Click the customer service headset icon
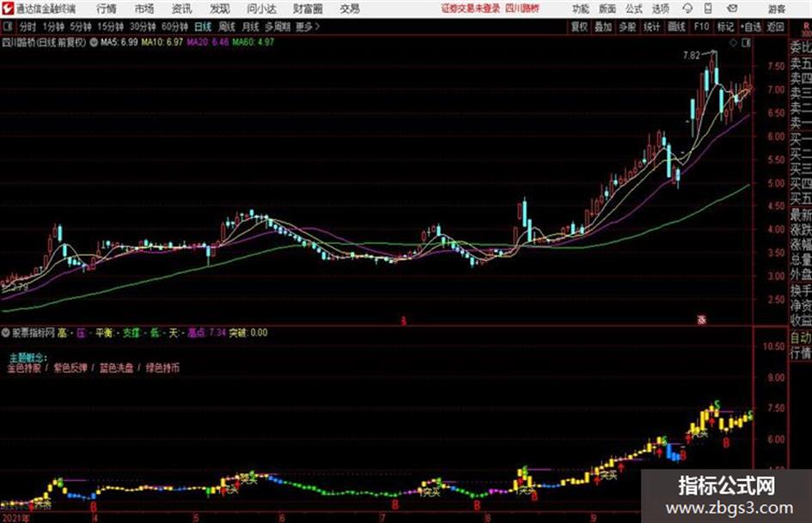 point(687,9)
